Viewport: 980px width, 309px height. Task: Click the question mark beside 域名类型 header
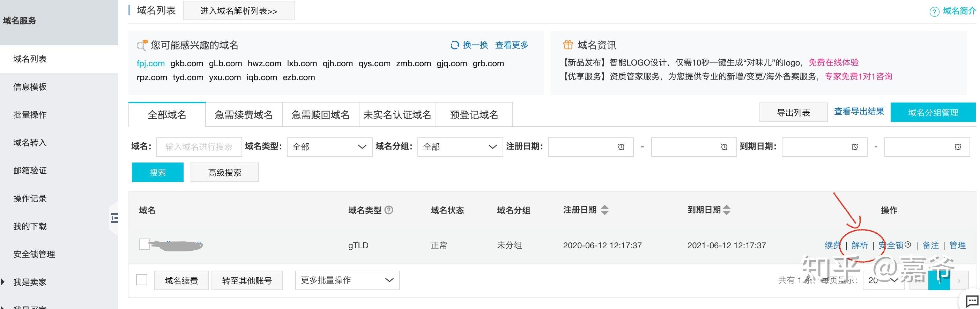point(389,210)
